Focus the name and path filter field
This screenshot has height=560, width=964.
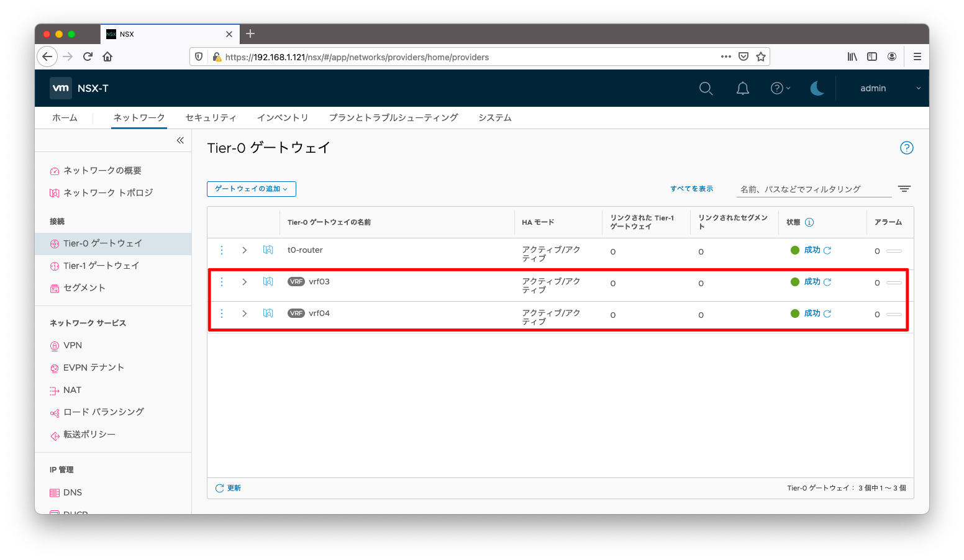[814, 189]
